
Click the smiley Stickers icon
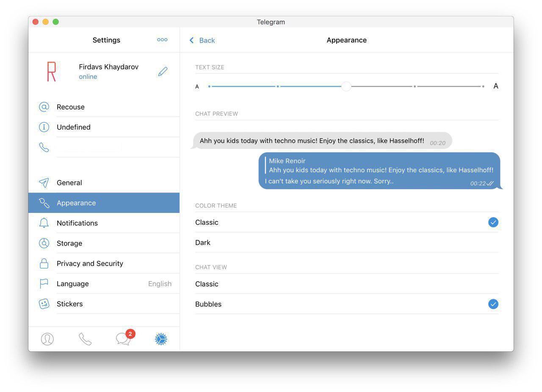pos(44,304)
